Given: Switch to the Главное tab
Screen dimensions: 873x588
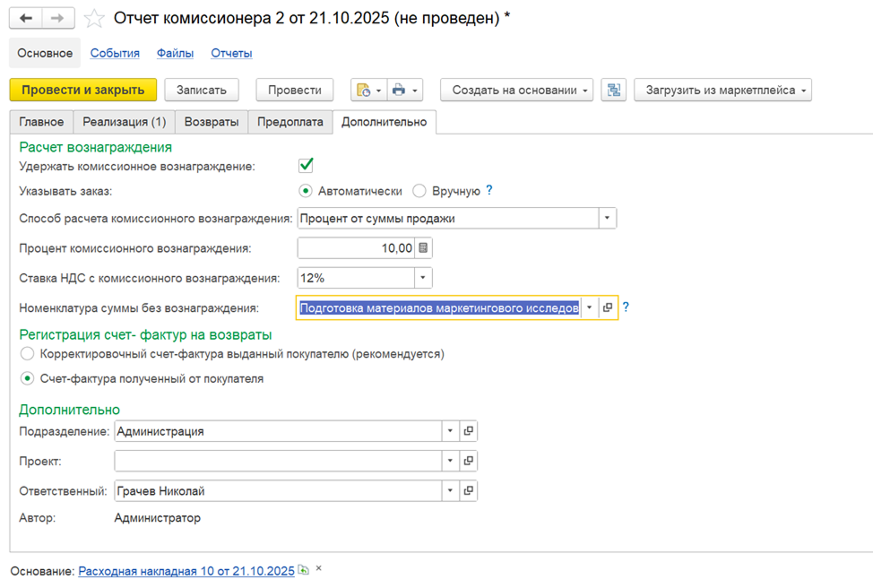Looking at the screenshot, I should pyautogui.click(x=41, y=122).
